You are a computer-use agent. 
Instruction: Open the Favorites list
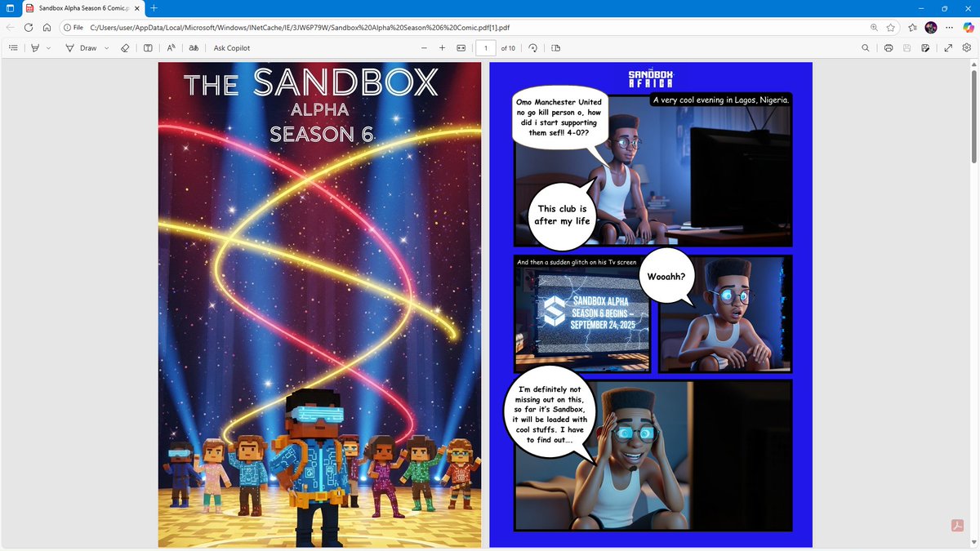[912, 27]
